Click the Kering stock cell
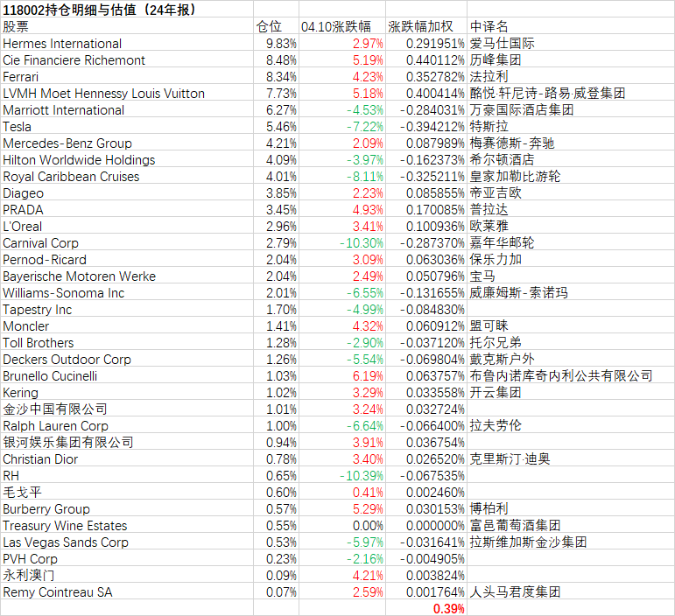This screenshot has height=616, width=675. coord(127,392)
